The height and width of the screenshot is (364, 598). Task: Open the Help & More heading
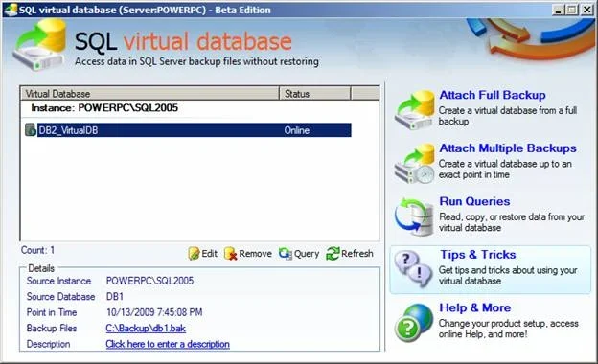tap(474, 307)
